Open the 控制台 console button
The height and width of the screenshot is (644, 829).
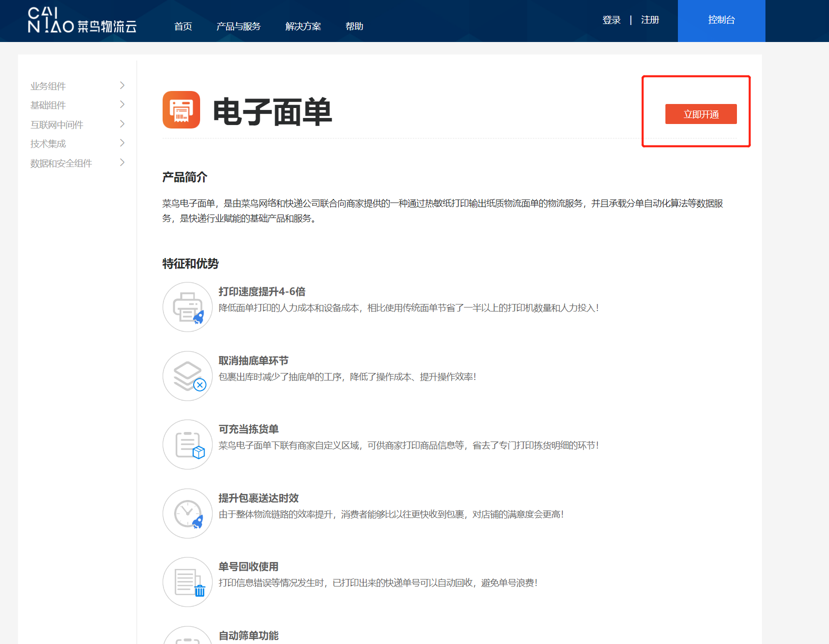click(x=721, y=20)
